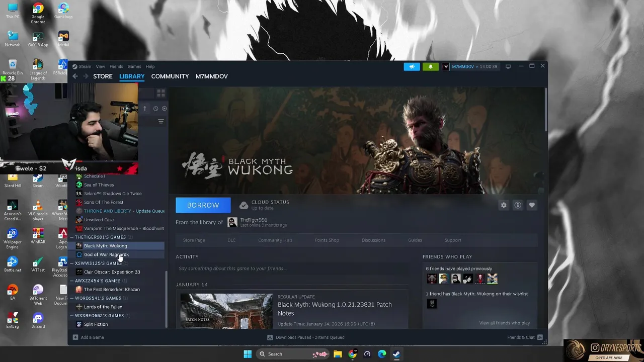Open the game settings gear for Black Myth: Wukong

click(x=504, y=205)
